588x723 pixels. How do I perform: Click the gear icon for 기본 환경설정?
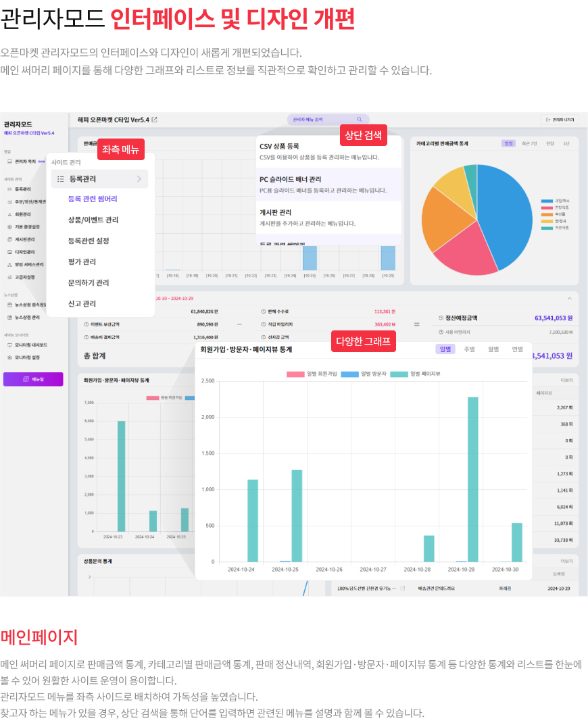9,227
